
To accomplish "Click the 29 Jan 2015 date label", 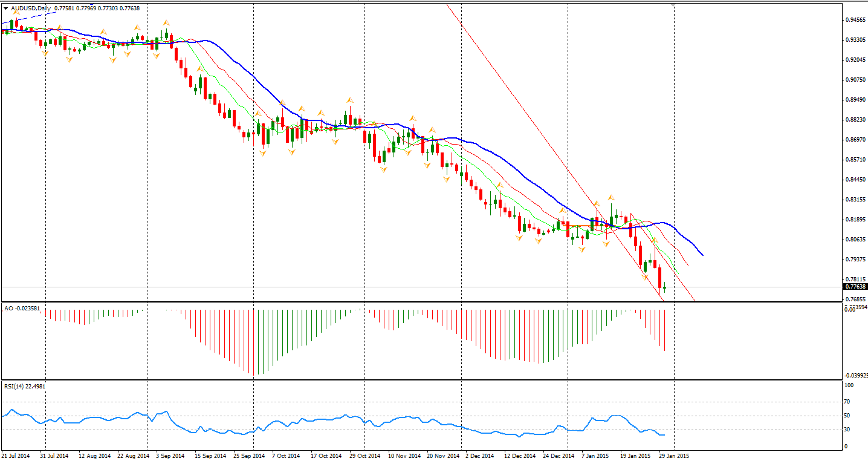I will tap(675, 456).
